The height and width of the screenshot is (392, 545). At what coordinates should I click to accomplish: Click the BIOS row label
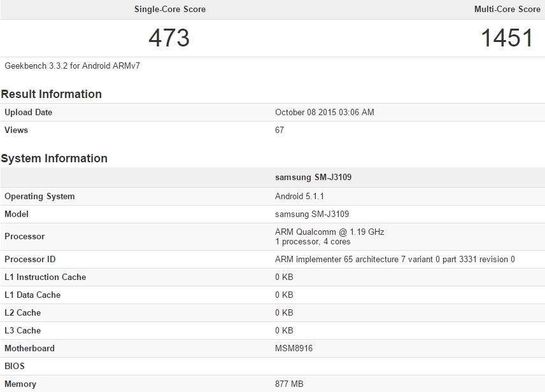tap(15, 366)
